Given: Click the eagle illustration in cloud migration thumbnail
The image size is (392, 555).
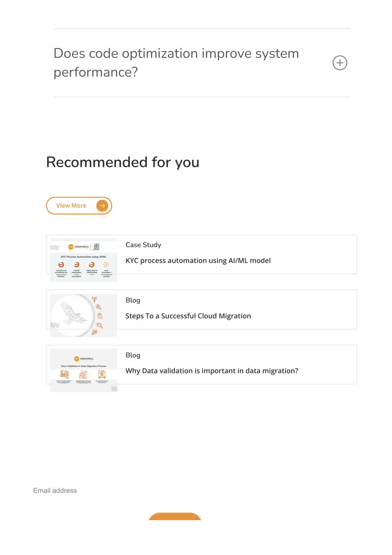Looking at the screenshot, I should [x=73, y=314].
